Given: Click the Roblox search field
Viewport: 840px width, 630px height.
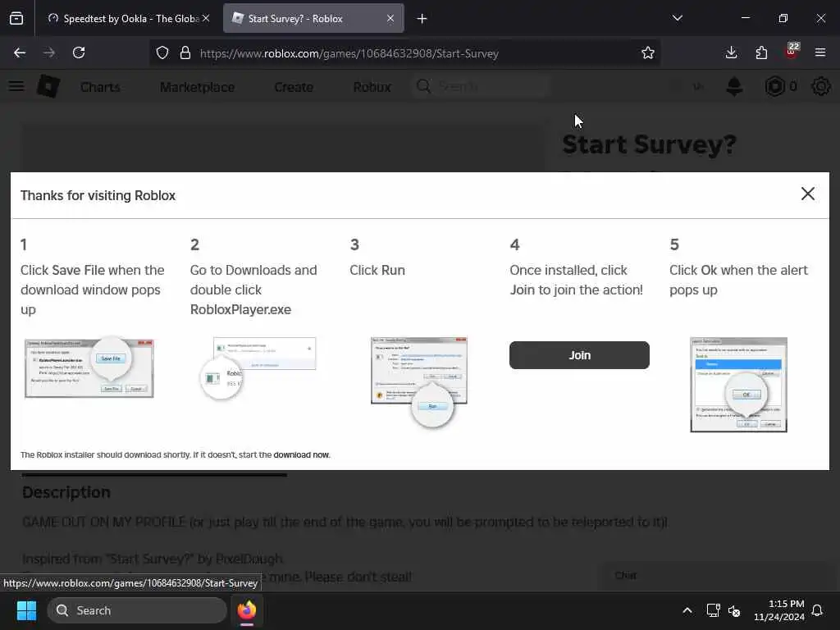Looking at the screenshot, I should click(481, 86).
